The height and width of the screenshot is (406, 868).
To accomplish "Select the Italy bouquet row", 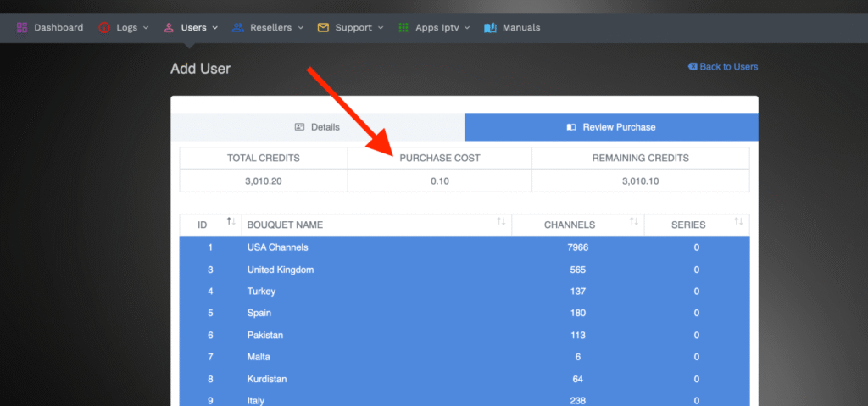I will [465, 400].
